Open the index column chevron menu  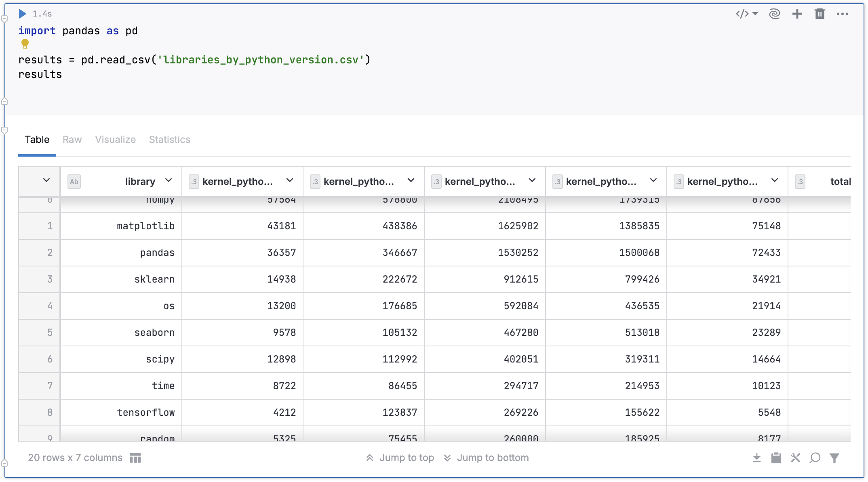point(46,180)
